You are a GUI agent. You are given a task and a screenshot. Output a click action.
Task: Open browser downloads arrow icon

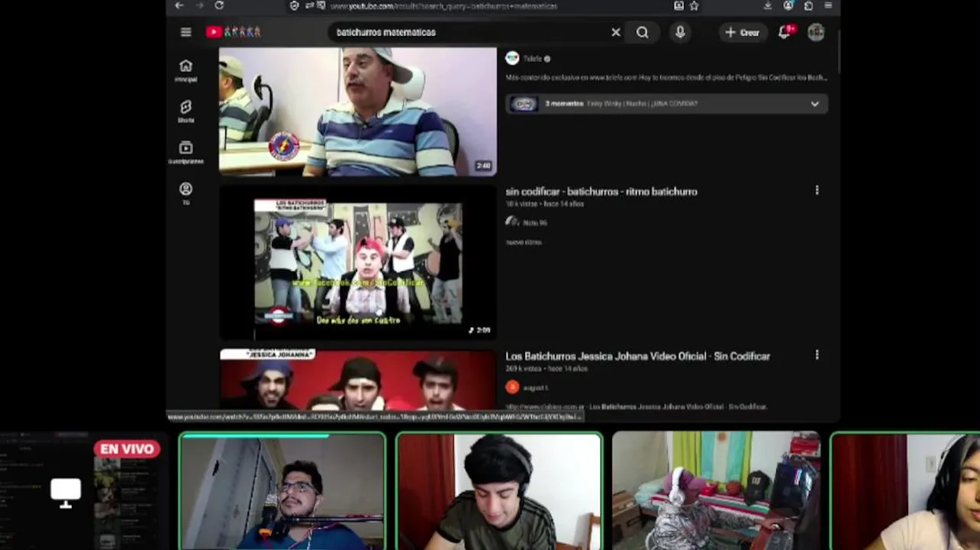(x=768, y=5)
